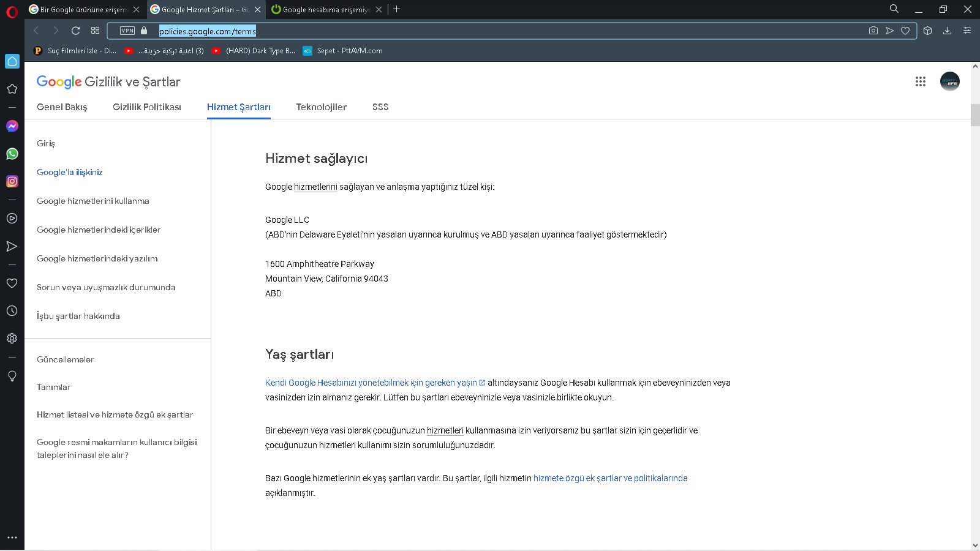Open the Arabic-titled YouTube bookmark

point(164,51)
